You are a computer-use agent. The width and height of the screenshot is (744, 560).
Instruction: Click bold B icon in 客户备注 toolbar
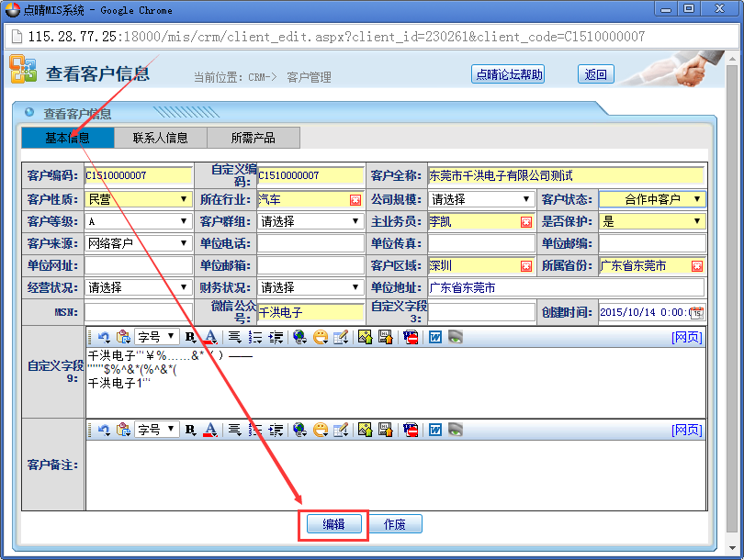click(190, 430)
